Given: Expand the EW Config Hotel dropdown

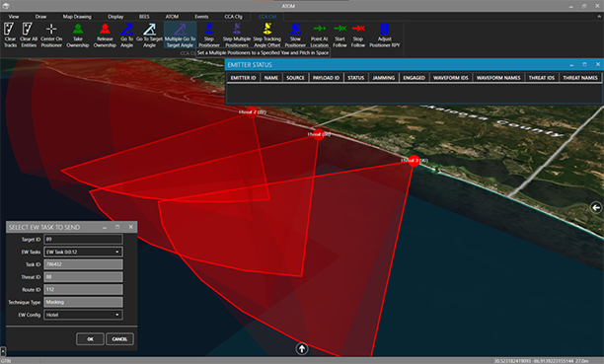Looking at the screenshot, I should [83, 315].
